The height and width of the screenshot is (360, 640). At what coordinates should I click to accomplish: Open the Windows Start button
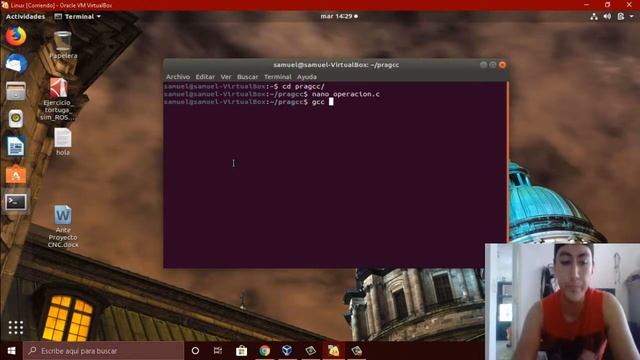click(11, 351)
